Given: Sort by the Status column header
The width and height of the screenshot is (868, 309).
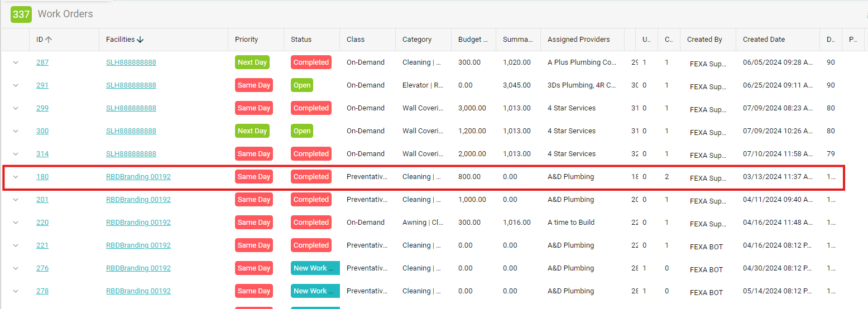Looking at the screenshot, I should 301,40.
